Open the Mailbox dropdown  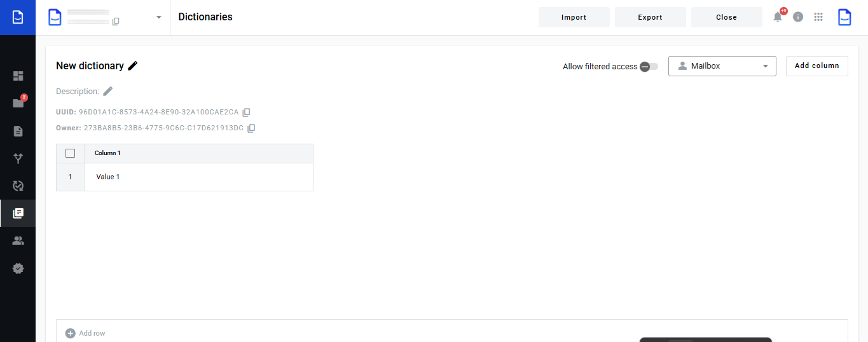click(x=722, y=66)
